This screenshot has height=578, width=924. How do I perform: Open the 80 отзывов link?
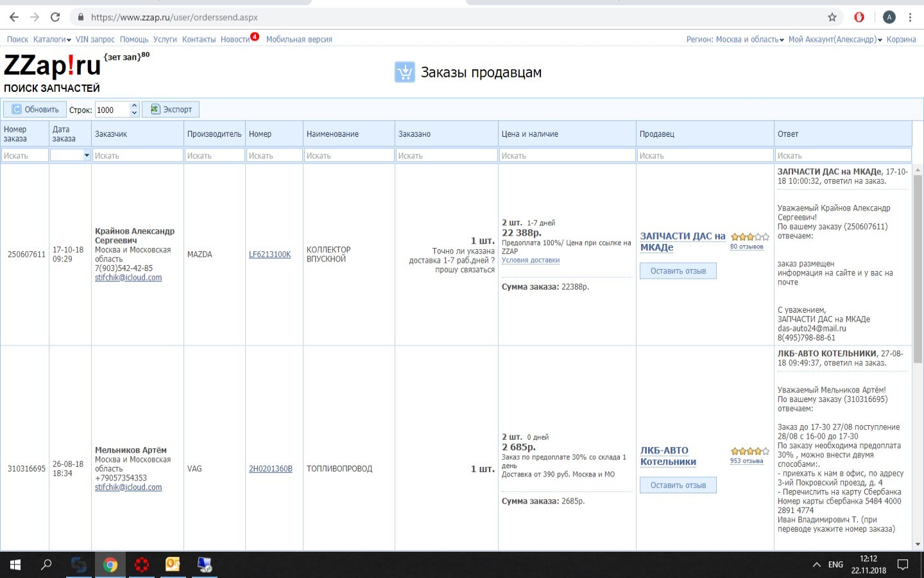click(x=746, y=247)
